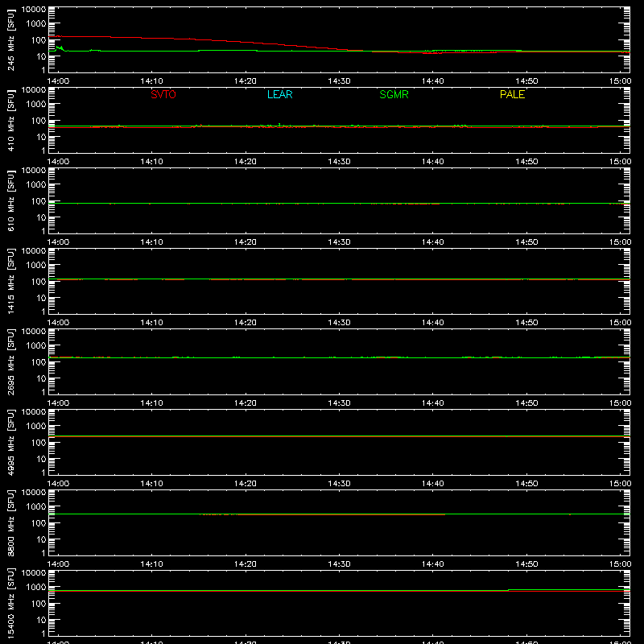The image size is (644, 644).
Task: Click the green step-up near 14:48 in 15400 MHz plot
Action: (x=509, y=590)
